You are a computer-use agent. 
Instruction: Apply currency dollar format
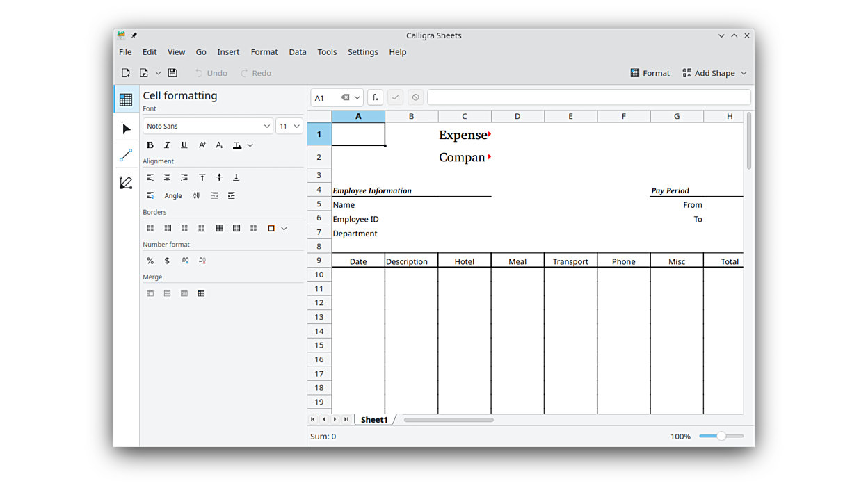[x=167, y=261]
